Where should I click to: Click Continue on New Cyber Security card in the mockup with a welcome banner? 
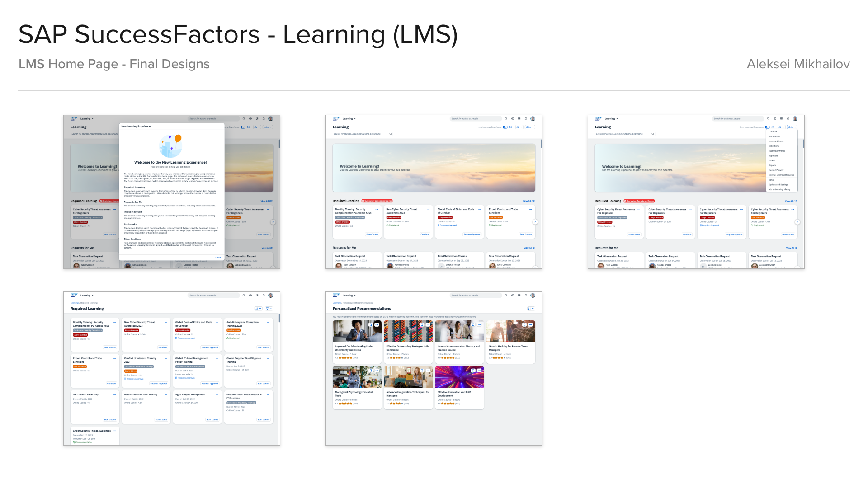click(x=425, y=235)
